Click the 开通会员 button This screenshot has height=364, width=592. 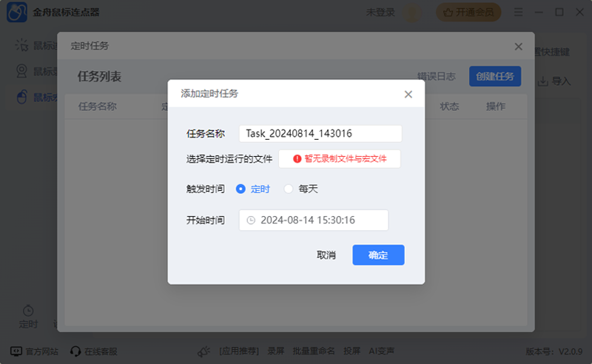469,12
